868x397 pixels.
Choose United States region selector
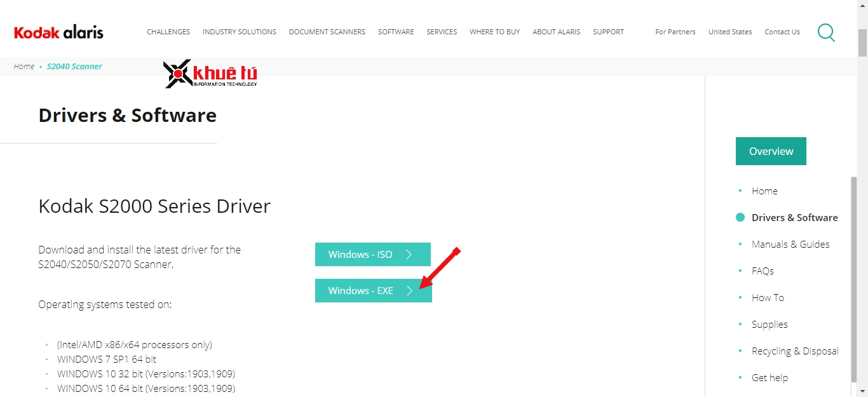730,32
